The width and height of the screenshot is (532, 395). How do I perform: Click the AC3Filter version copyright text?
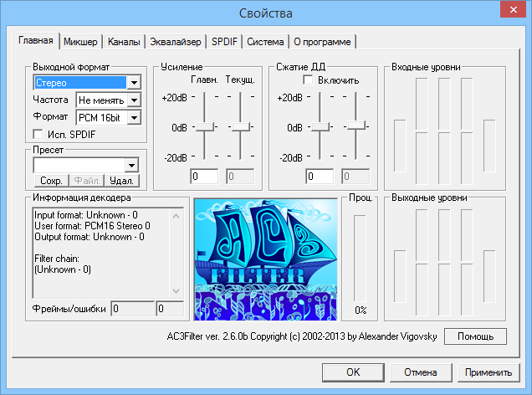point(302,336)
